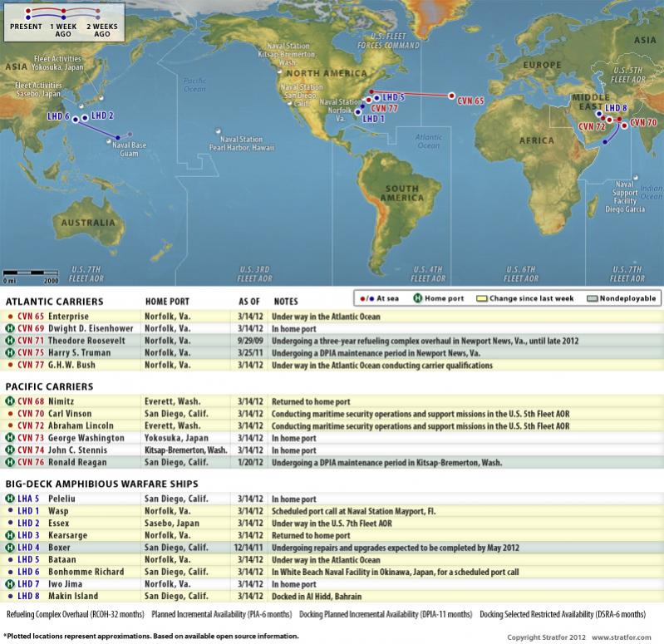This screenshot has height=644, width=664.
Task: Click the yellow Change since last week swatch
Action: coord(482,298)
